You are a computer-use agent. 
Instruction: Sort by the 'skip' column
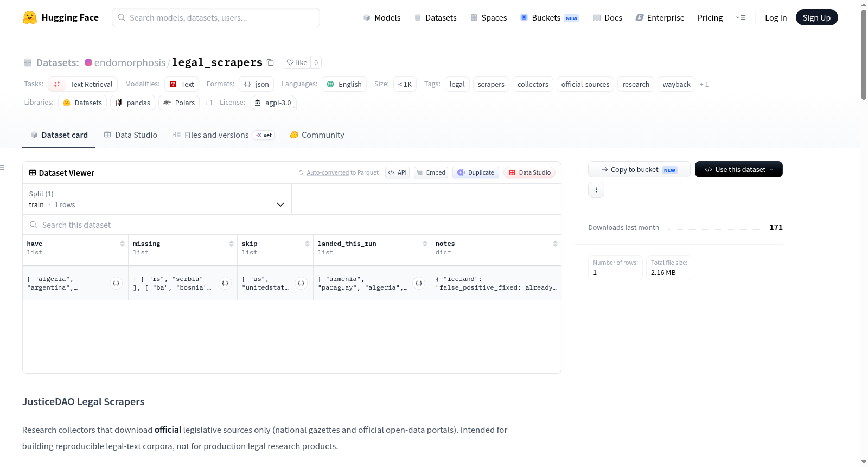(x=307, y=244)
